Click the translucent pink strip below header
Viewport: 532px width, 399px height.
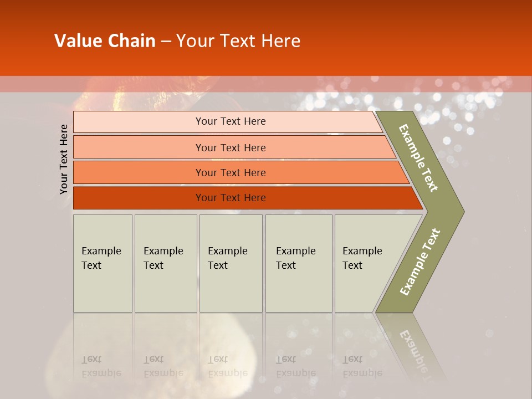click(266, 84)
